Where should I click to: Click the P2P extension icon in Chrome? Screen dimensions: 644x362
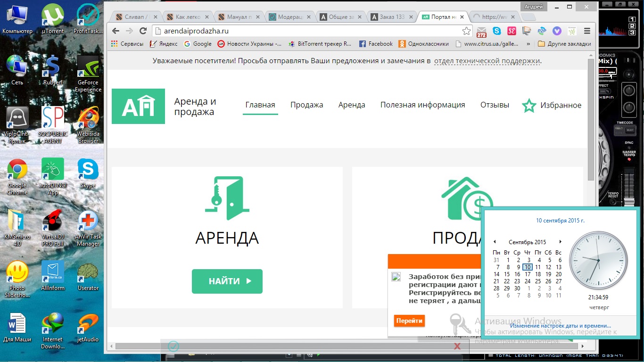click(542, 31)
